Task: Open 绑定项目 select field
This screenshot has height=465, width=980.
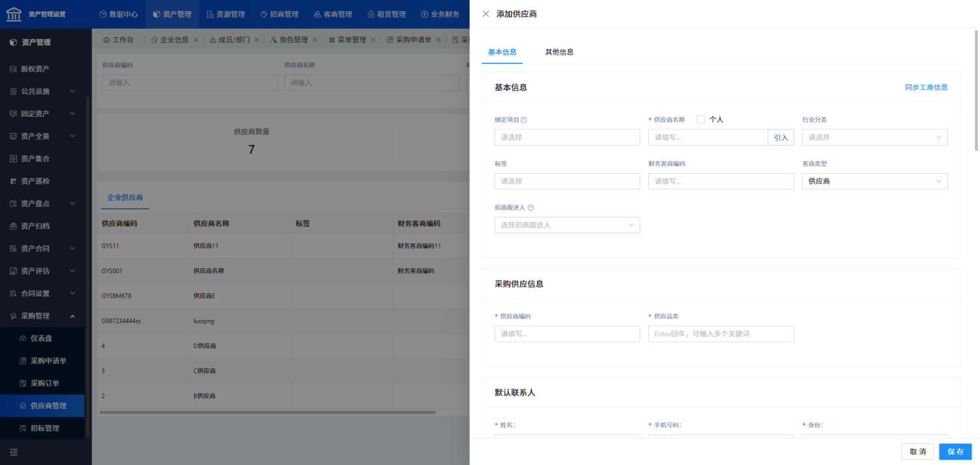Action: coord(567,137)
